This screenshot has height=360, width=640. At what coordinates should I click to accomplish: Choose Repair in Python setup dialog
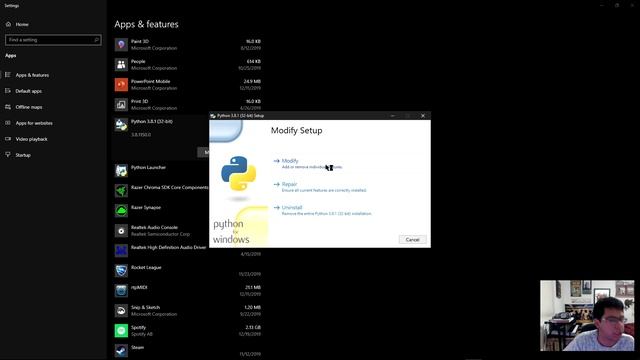click(289, 184)
